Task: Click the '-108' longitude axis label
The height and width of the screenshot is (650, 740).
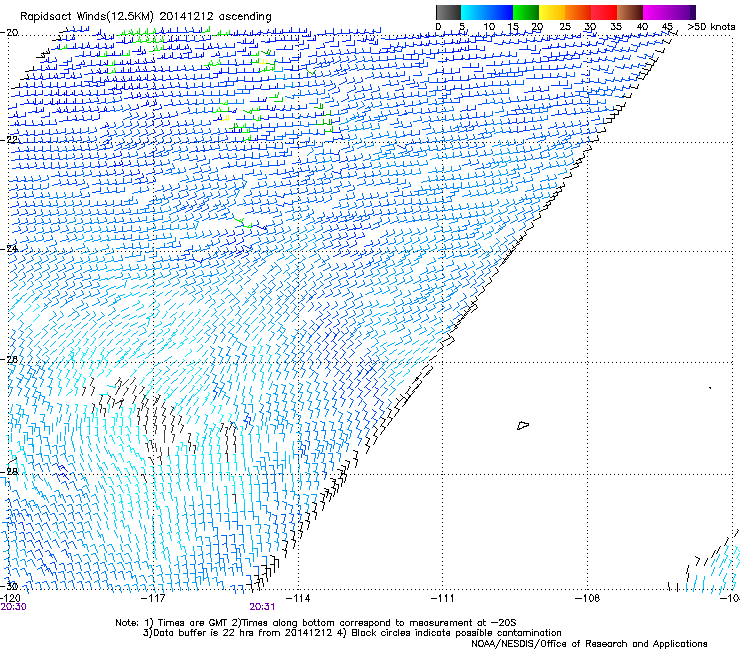Action: click(588, 598)
